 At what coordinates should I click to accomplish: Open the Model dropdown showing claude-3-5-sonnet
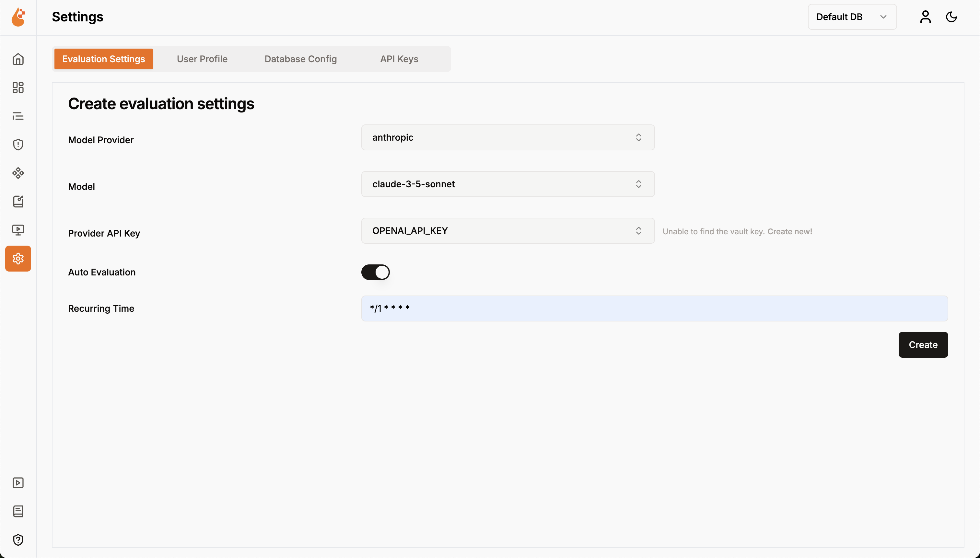[508, 184]
